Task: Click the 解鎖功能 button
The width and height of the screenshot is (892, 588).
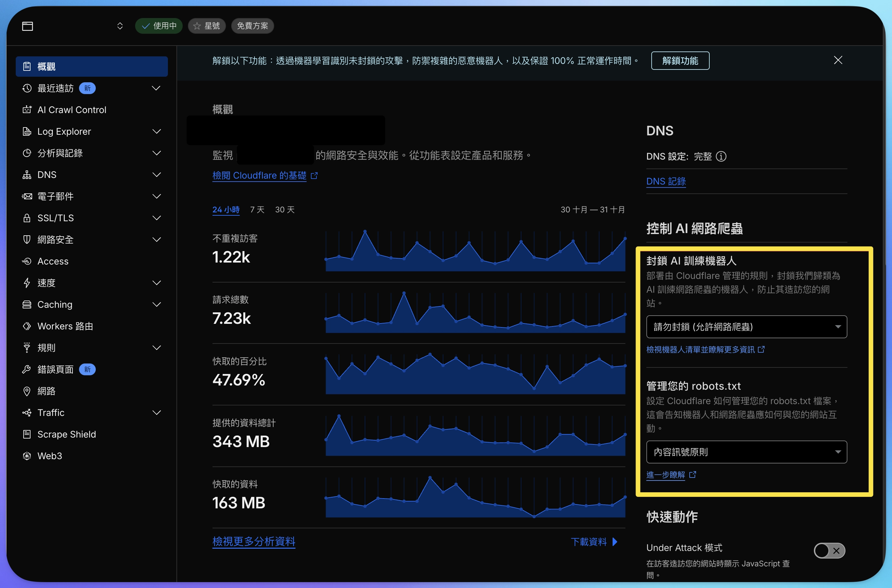Action: point(680,60)
